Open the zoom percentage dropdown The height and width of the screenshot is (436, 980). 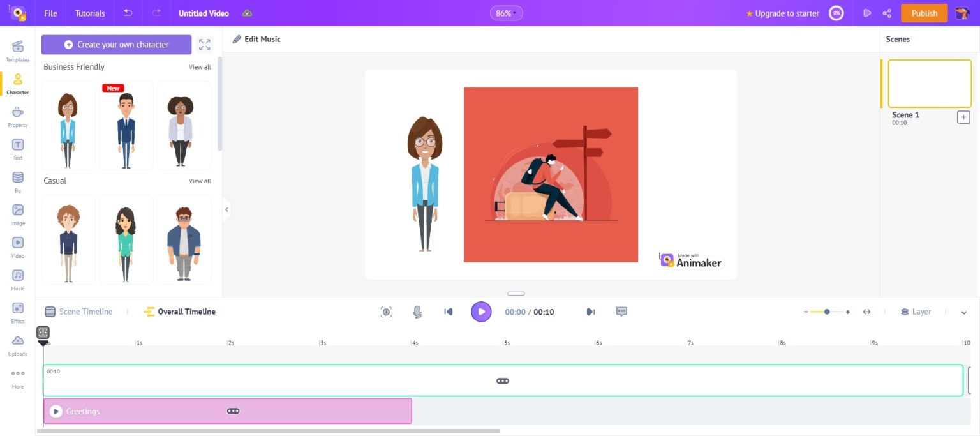coord(506,12)
